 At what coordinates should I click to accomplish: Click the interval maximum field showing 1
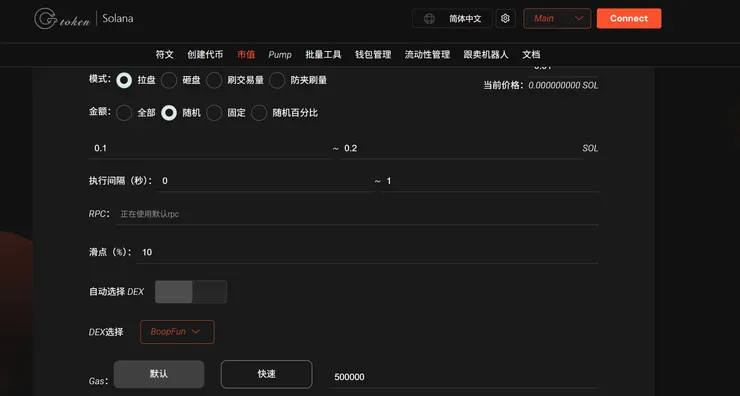tap(490, 181)
